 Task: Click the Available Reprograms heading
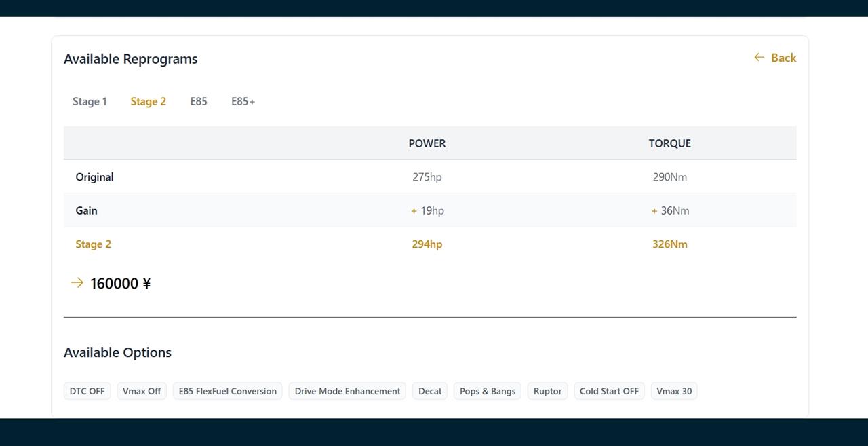131,59
